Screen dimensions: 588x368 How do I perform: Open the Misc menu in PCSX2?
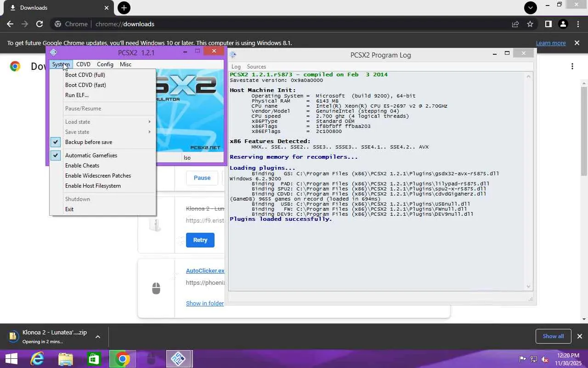click(x=125, y=64)
